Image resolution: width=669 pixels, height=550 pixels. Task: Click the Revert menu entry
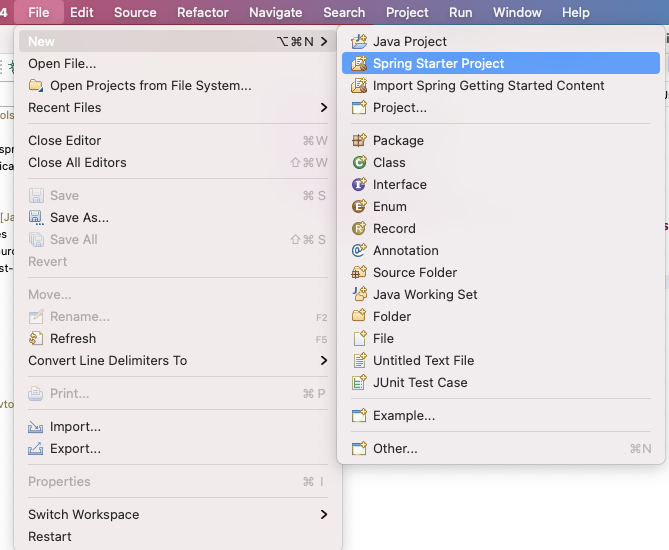click(x=177, y=262)
